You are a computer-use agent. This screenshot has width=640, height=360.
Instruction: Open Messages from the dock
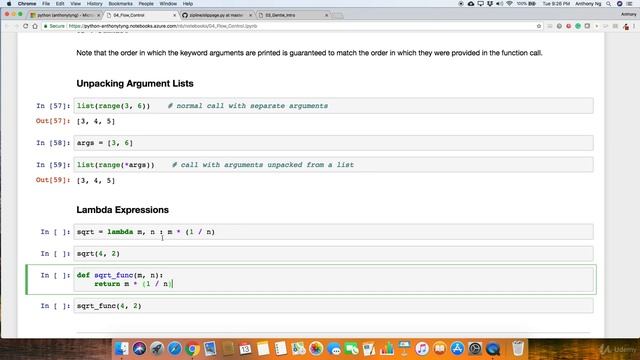point(334,349)
